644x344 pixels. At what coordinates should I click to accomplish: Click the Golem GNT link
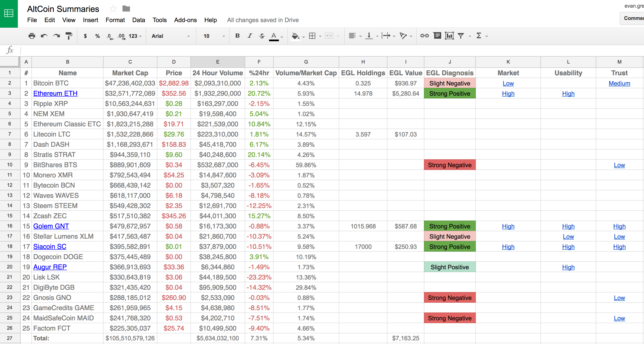[51, 226]
